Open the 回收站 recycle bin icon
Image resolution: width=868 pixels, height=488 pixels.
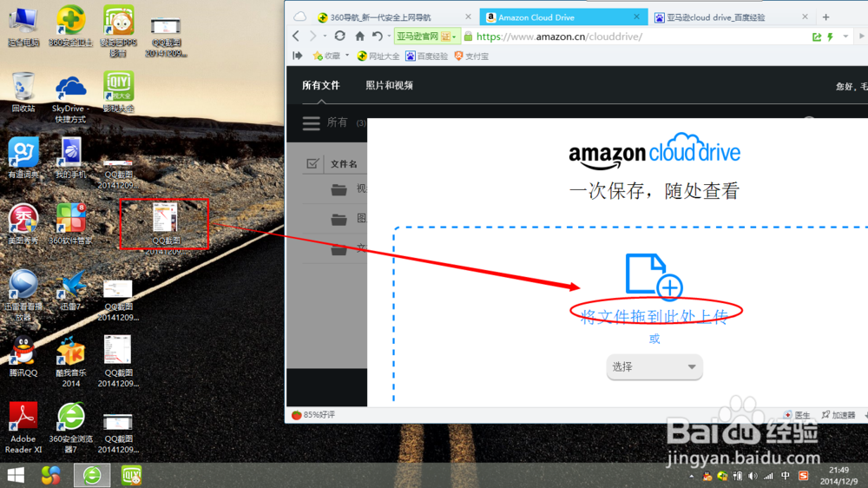coord(23,92)
